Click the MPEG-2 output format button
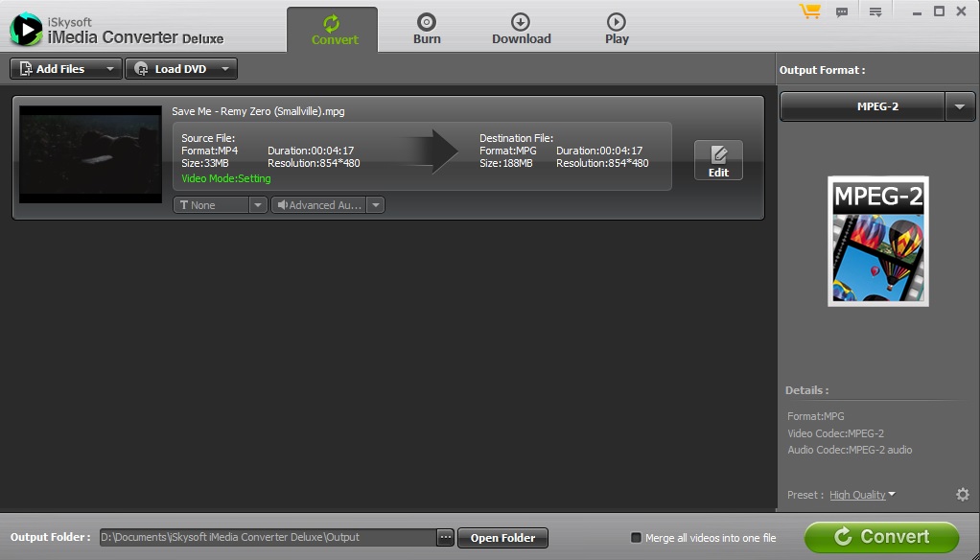 coord(862,106)
